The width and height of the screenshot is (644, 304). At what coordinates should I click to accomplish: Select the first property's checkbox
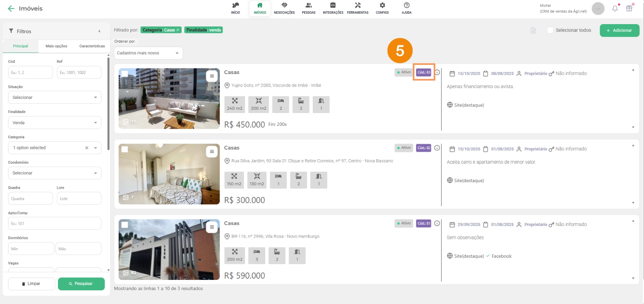click(x=125, y=74)
